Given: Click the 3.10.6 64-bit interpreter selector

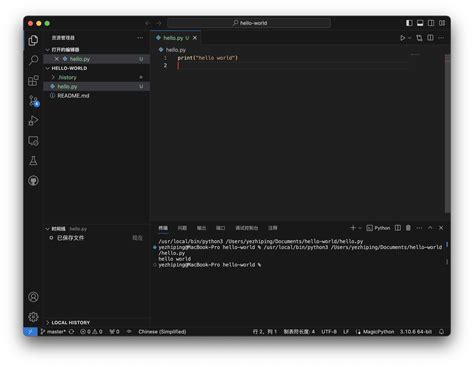Looking at the screenshot, I should point(416,332).
